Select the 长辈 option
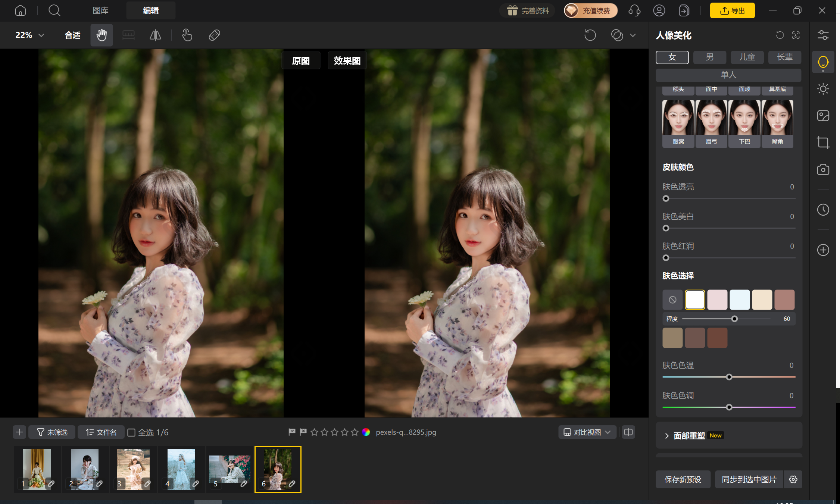The image size is (840, 504). (x=785, y=57)
